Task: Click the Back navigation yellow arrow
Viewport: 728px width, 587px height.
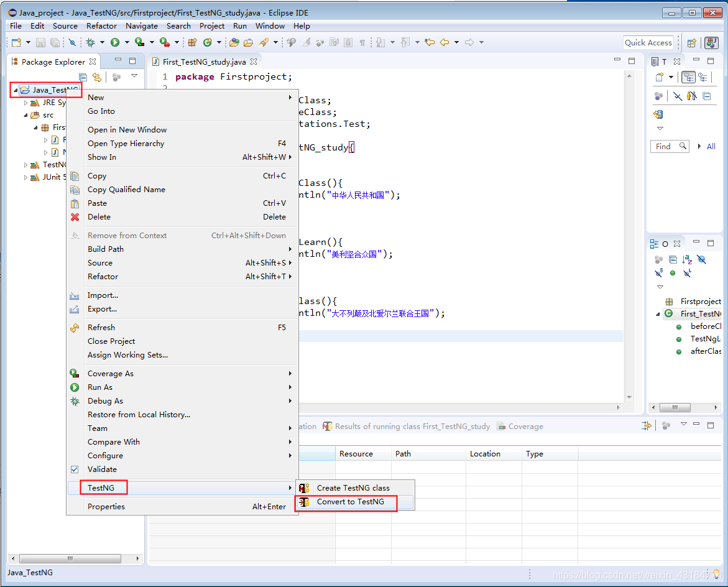Action: tap(445, 42)
